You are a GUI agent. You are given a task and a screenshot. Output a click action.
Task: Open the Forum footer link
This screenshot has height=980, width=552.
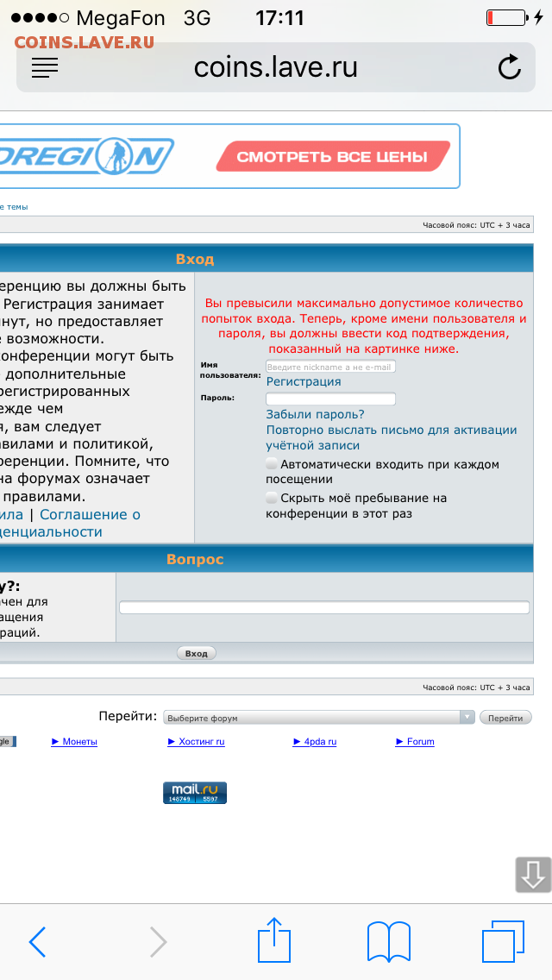point(415,742)
